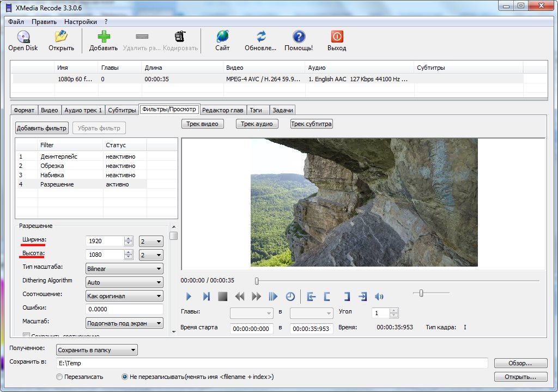Viewport: 558px width, 392px height.
Task: Click the red Выход power icon
Action: pyautogui.click(x=337, y=37)
